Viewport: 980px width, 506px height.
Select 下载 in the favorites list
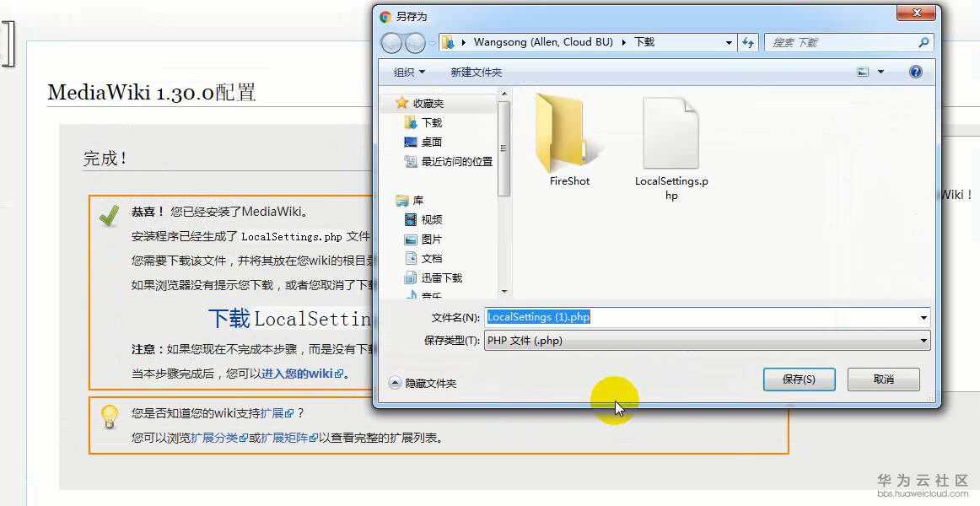tap(431, 122)
